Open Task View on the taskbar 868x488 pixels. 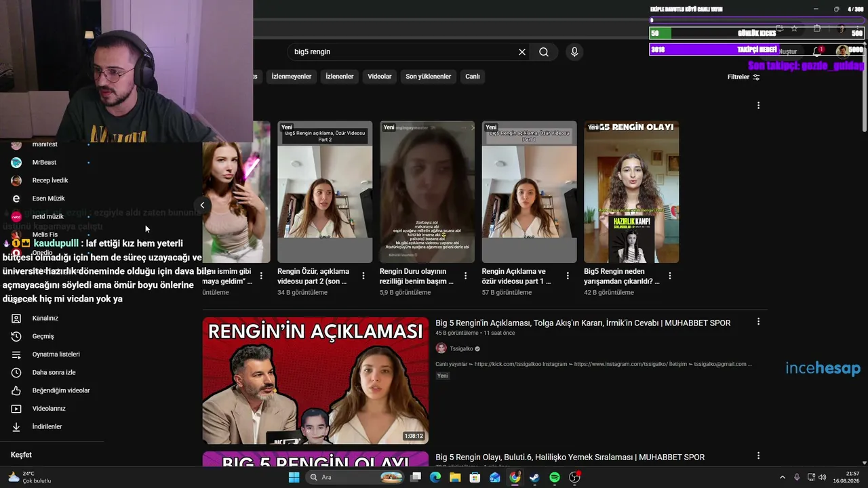tap(416, 477)
